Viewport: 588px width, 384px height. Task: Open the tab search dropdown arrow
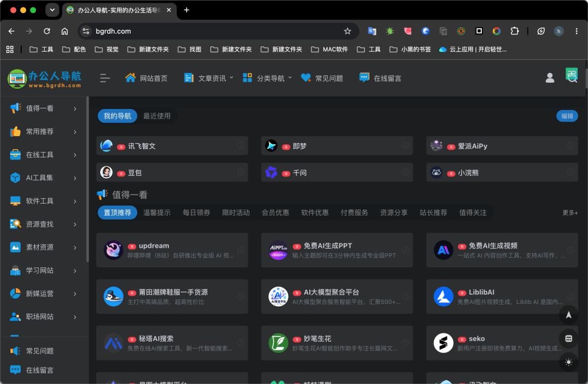click(x=52, y=10)
